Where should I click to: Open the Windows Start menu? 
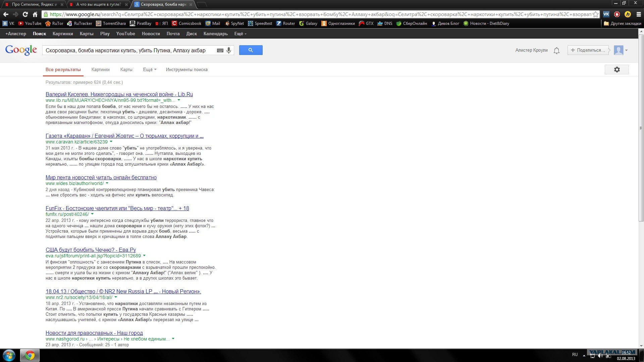(9, 355)
